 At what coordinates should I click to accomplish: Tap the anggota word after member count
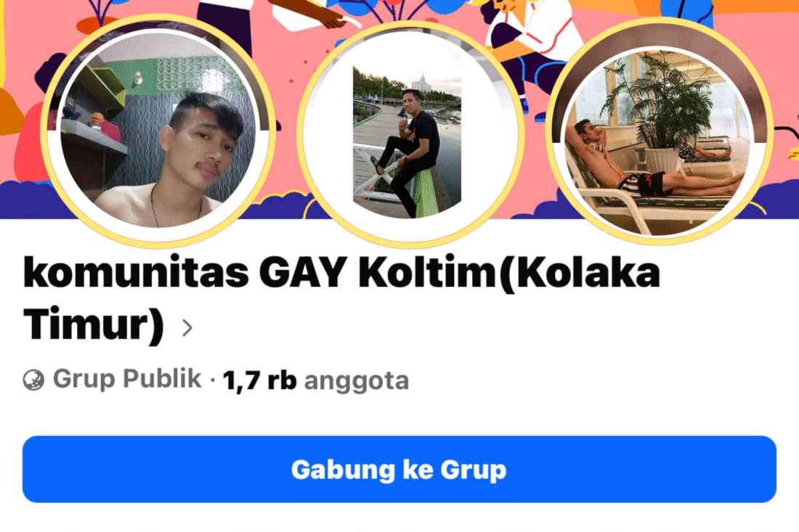pos(357,381)
